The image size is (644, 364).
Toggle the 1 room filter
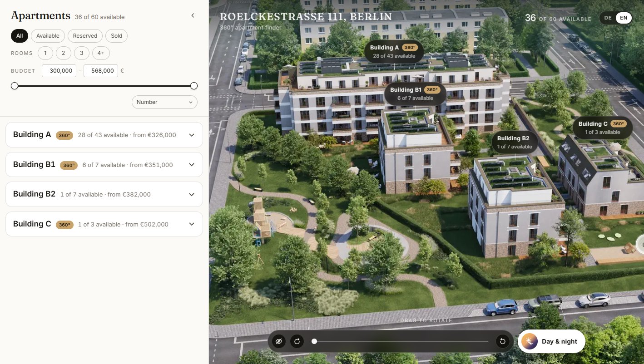[x=45, y=53]
